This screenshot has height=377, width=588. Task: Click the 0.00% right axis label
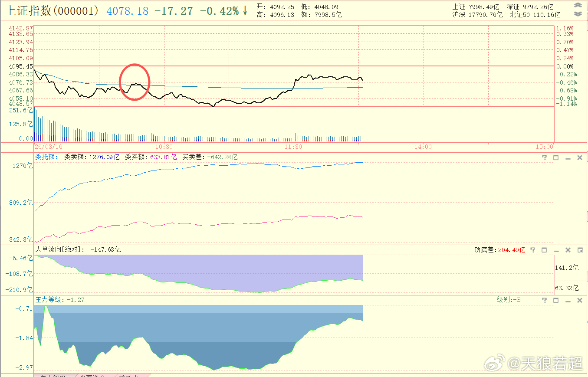coord(565,66)
